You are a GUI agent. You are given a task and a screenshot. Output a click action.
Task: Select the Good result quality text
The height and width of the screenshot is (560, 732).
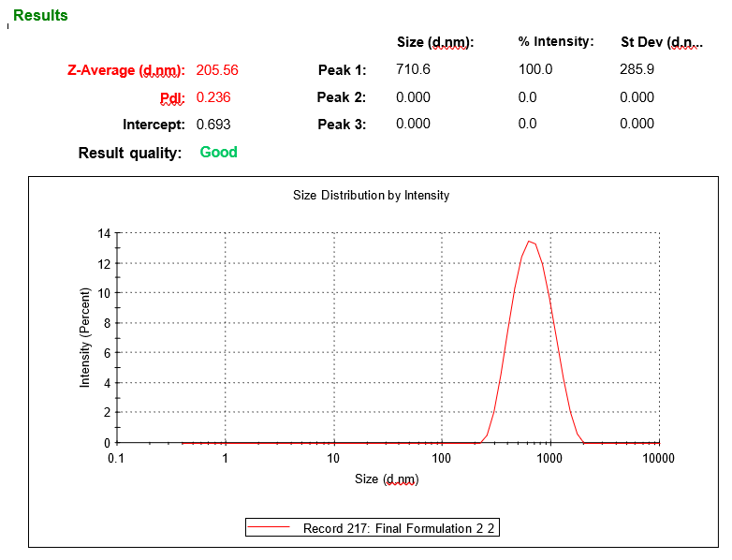pyautogui.click(x=218, y=152)
